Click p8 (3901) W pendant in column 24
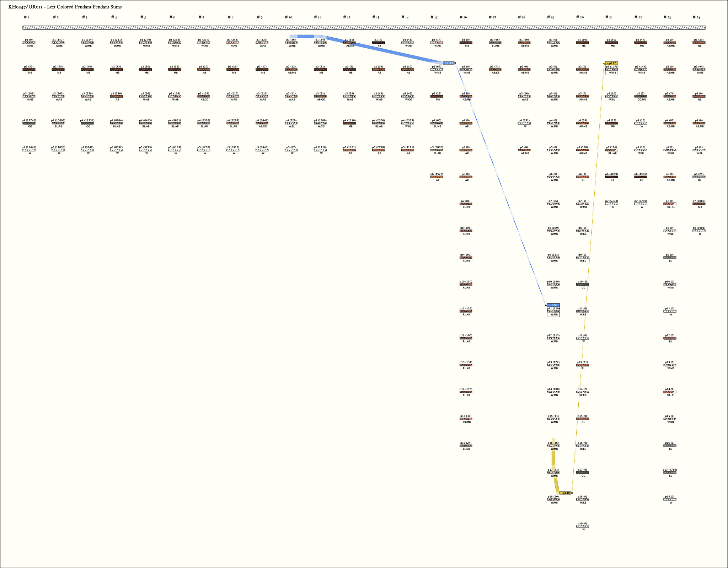The width and height of the screenshot is (728, 568). coord(699,231)
